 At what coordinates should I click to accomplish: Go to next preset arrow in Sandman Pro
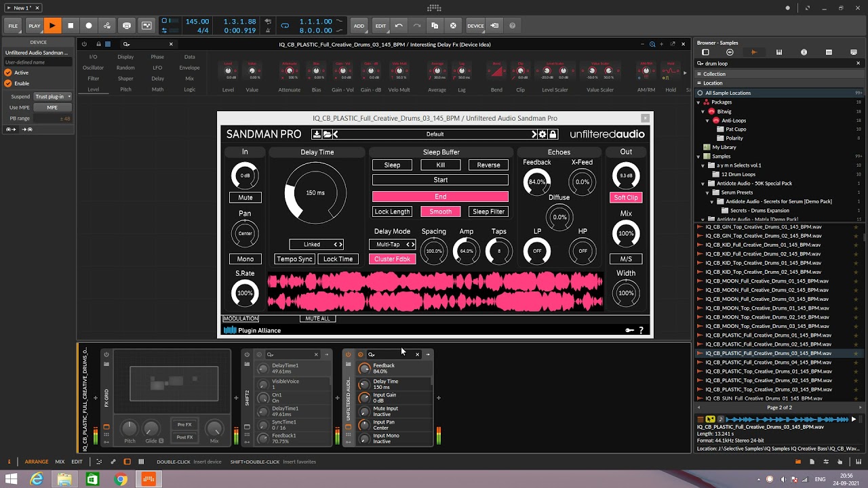tap(534, 134)
